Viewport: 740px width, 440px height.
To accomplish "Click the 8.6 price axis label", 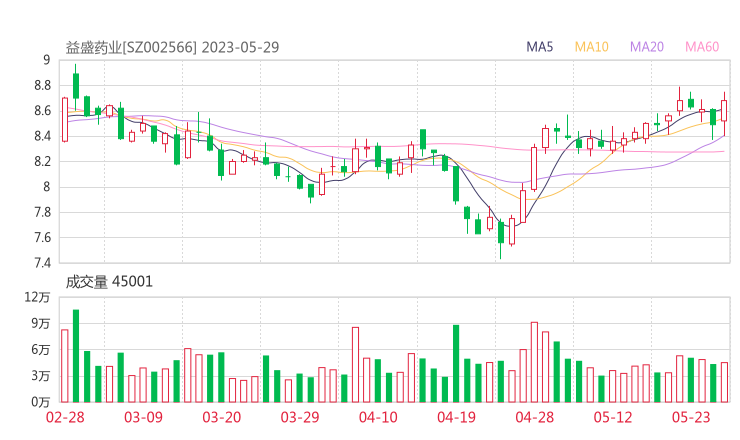I will 42,111.
